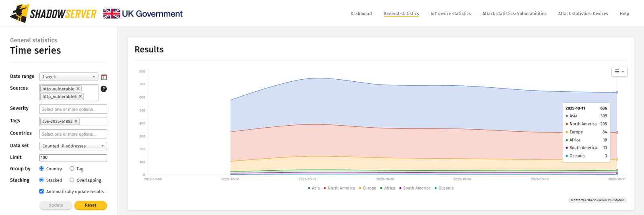Image resolution: width=644 pixels, height=215 pixels.
Task: Click the Sources help question mark icon
Action: pos(103,89)
